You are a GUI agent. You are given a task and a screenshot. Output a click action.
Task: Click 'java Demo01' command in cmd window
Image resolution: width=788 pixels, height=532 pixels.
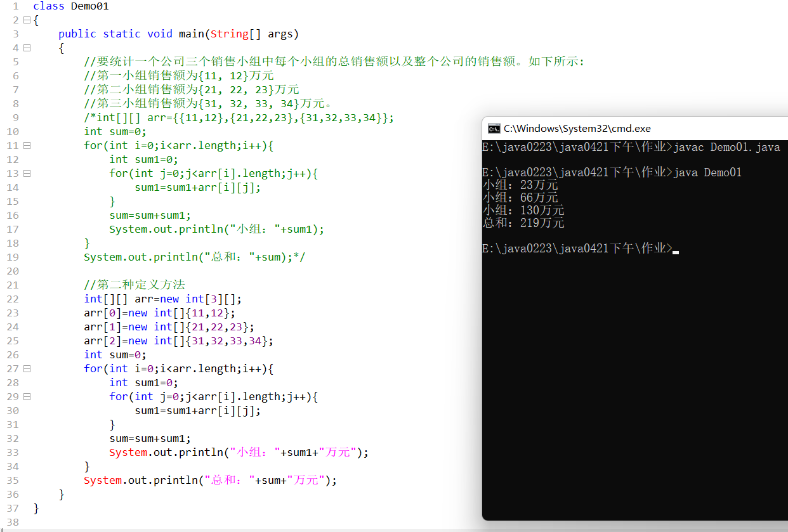[x=707, y=172]
